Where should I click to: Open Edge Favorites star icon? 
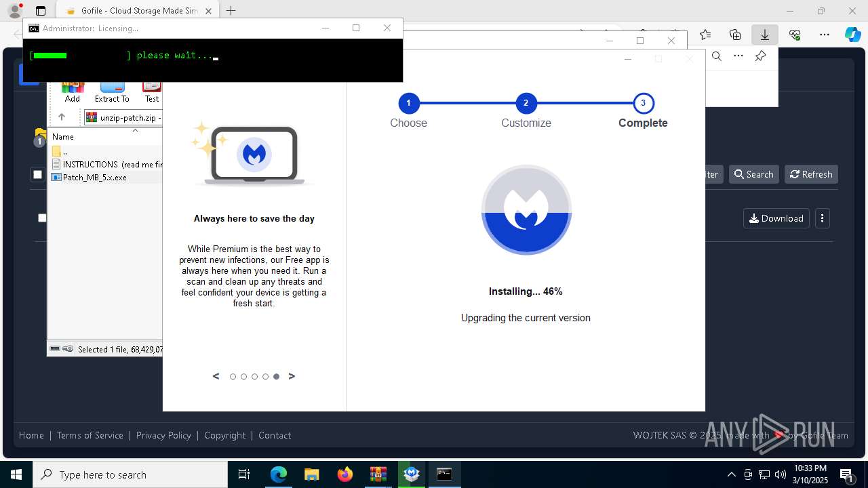coord(705,35)
